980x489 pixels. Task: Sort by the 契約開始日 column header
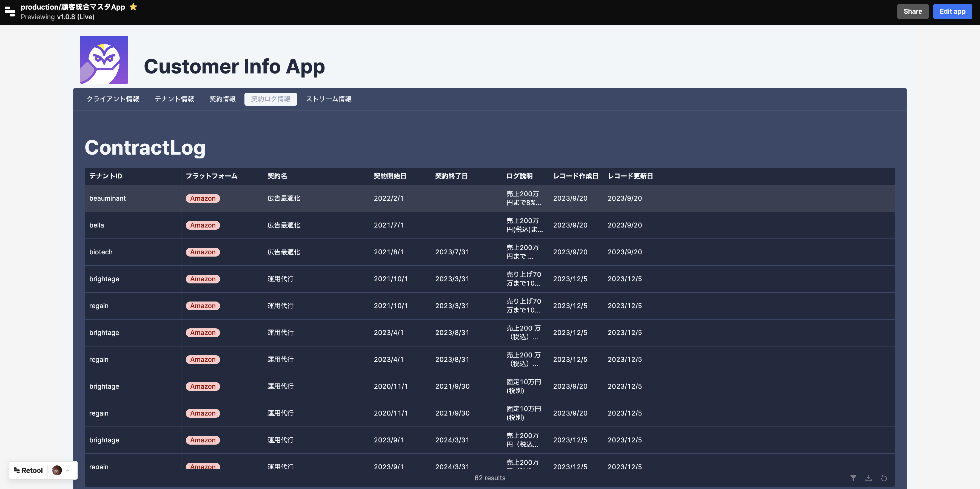(x=390, y=176)
